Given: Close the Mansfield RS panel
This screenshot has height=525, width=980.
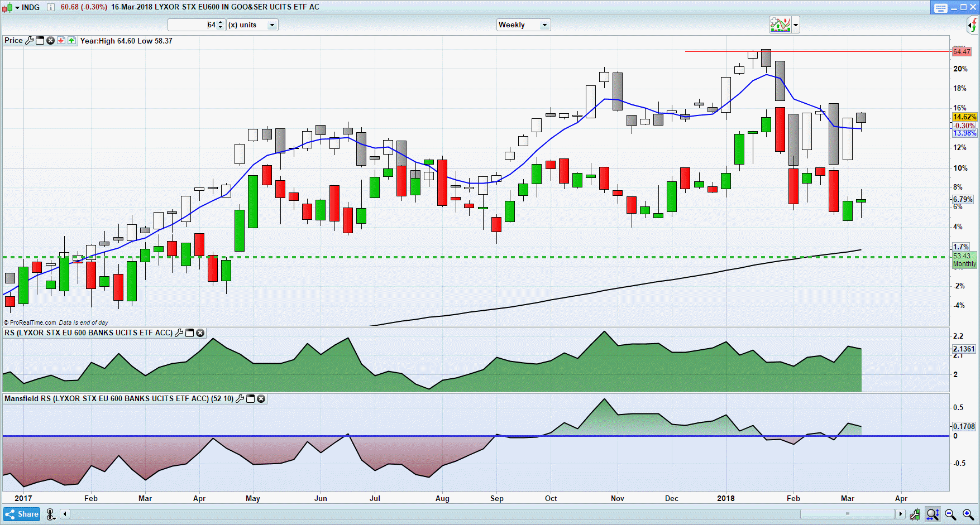Looking at the screenshot, I should 261,398.
